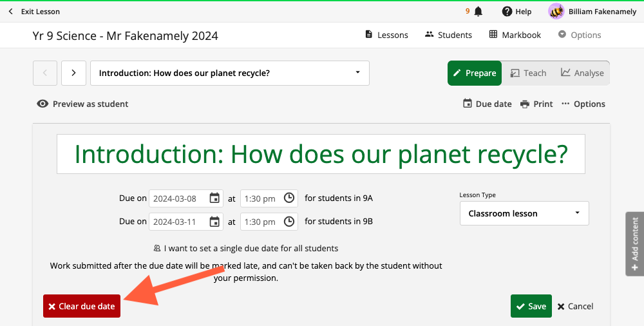644x326 pixels.
Task: Open the Add content side tab
Action: click(634, 244)
